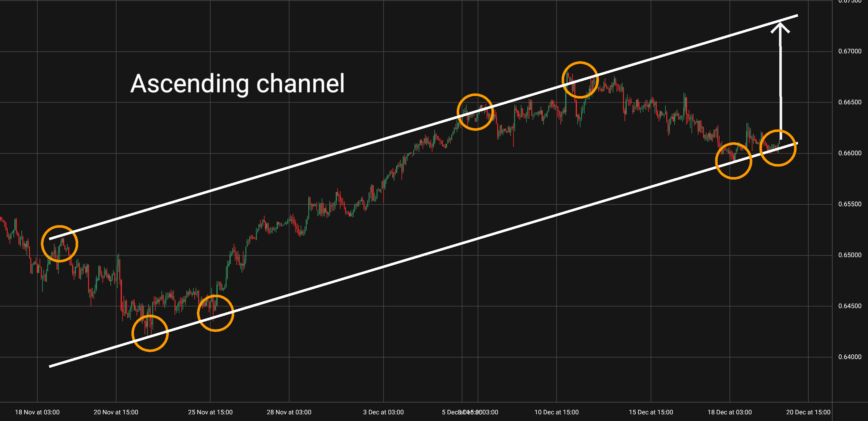Image resolution: width=868 pixels, height=421 pixels.
Task: Click the '28 Nov at 03:00' date label
Action: tap(289, 412)
